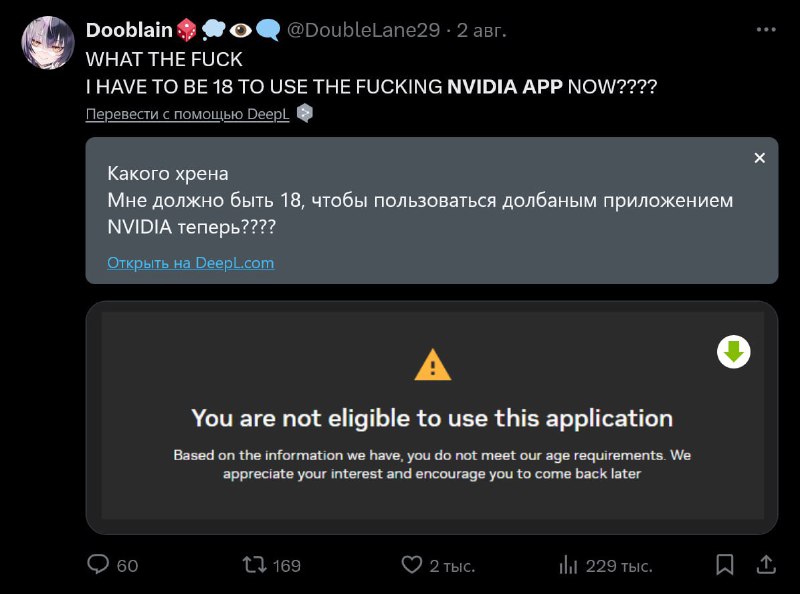View analytics via the bar chart icon

568,565
